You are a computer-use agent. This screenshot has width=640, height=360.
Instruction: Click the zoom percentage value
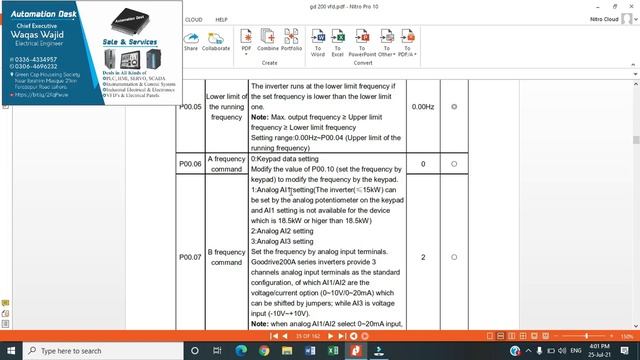[627, 336]
